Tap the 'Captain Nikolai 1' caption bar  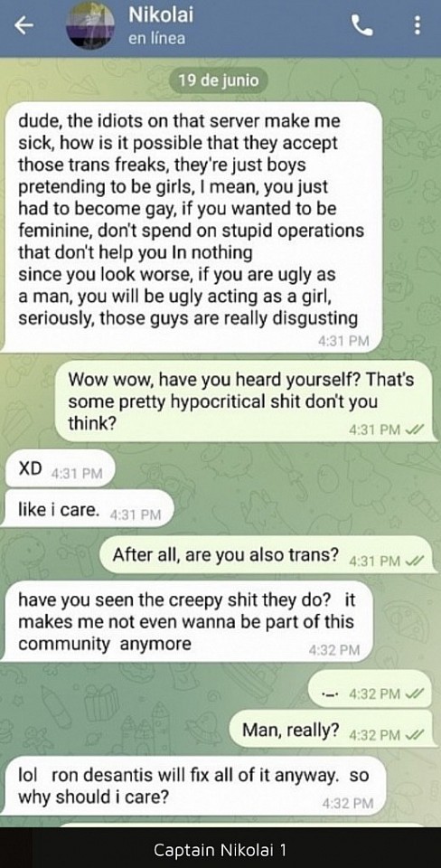[220, 849]
